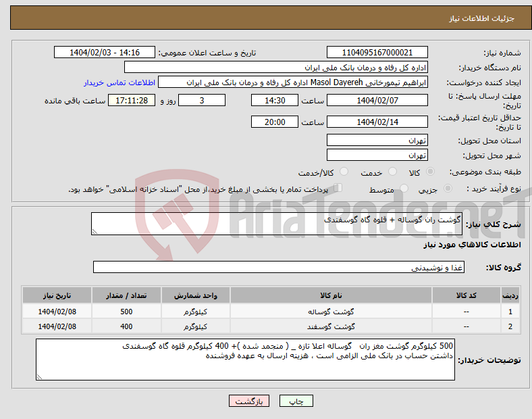Click the گوشت گوسفند item name cell

(x=331, y=326)
